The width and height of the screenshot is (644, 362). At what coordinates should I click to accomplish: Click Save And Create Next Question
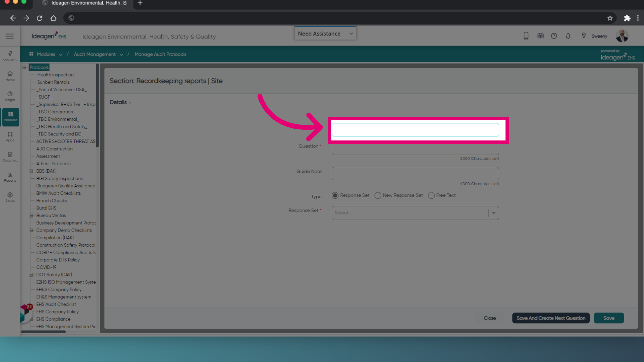[x=551, y=318]
